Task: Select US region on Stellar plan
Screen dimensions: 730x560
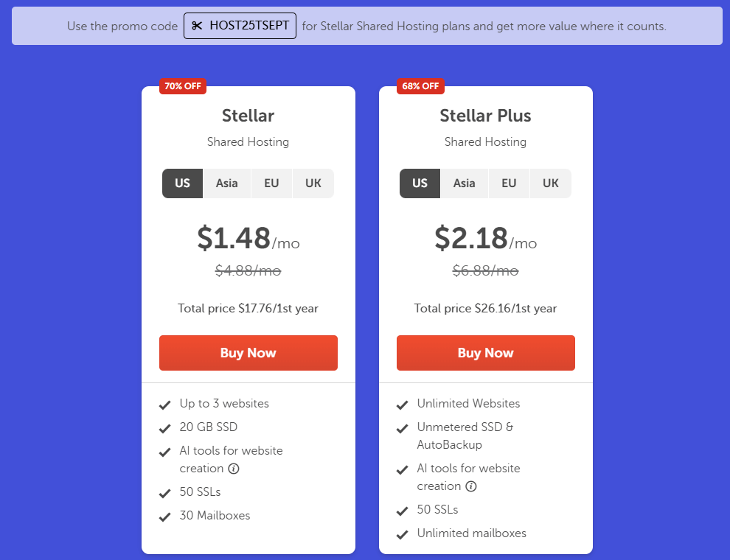Action: [183, 183]
